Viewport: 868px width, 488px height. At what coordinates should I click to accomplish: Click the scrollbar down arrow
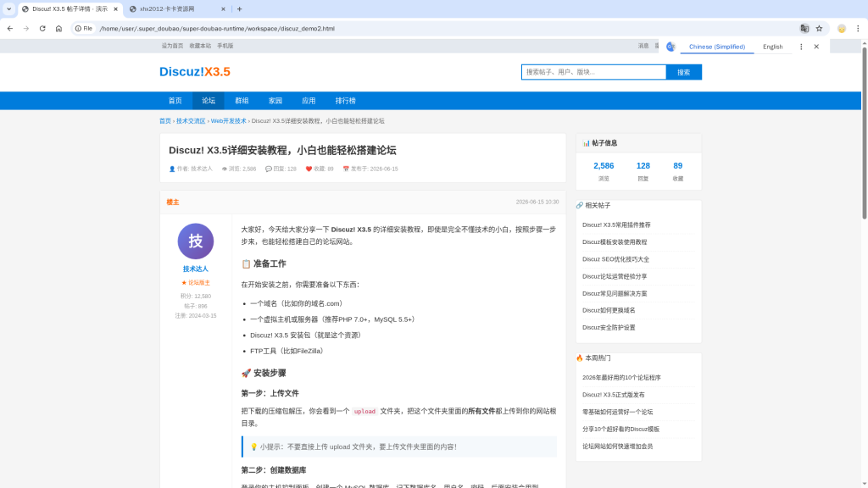tap(864, 484)
